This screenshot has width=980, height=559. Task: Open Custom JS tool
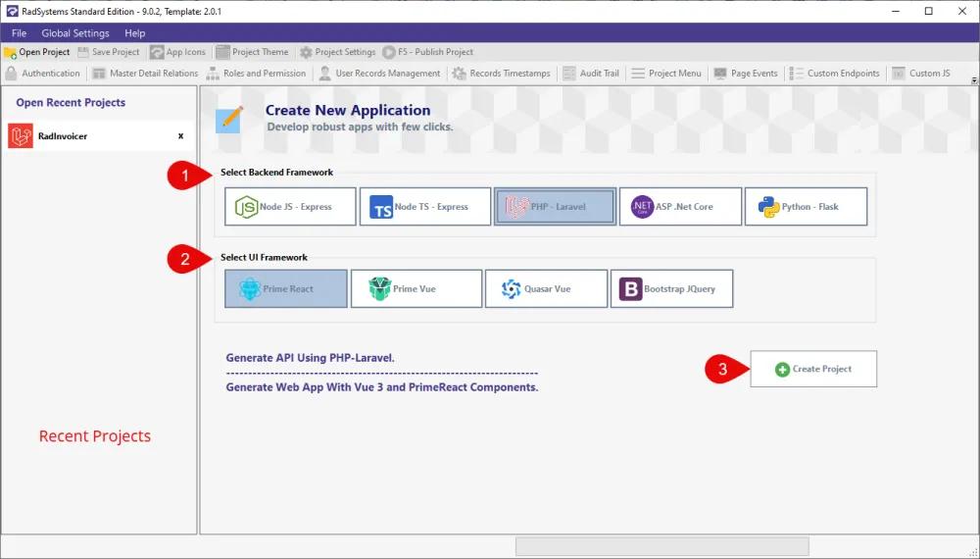[x=921, y=74]
